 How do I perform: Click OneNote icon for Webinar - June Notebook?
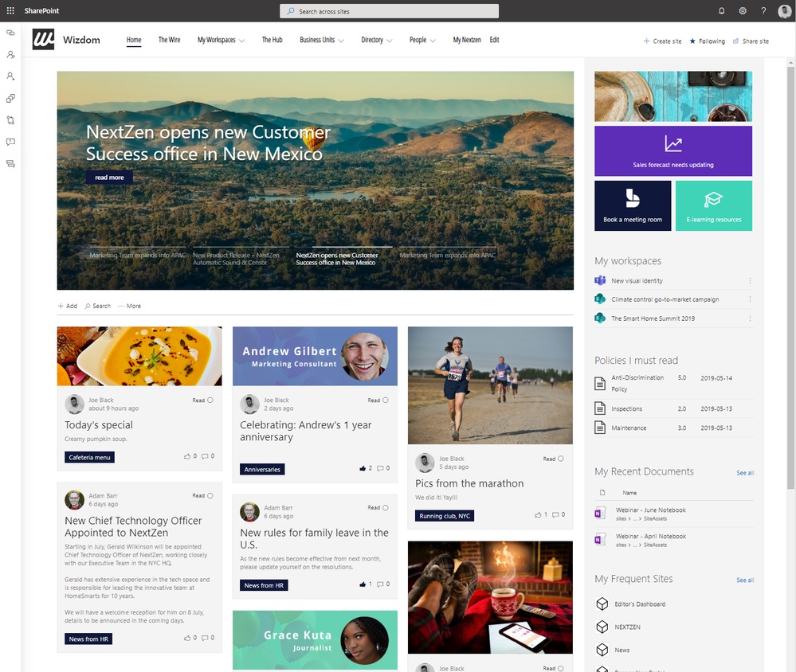tap(600, 513)
